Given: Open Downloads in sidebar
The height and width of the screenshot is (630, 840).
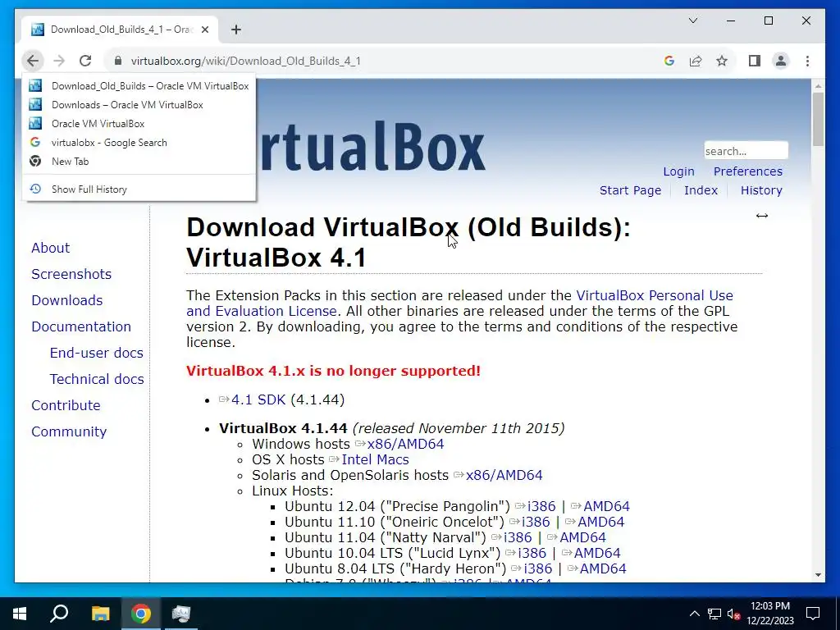Looking at the screenshot, I should pyautogui.click(x=67, y=300).
